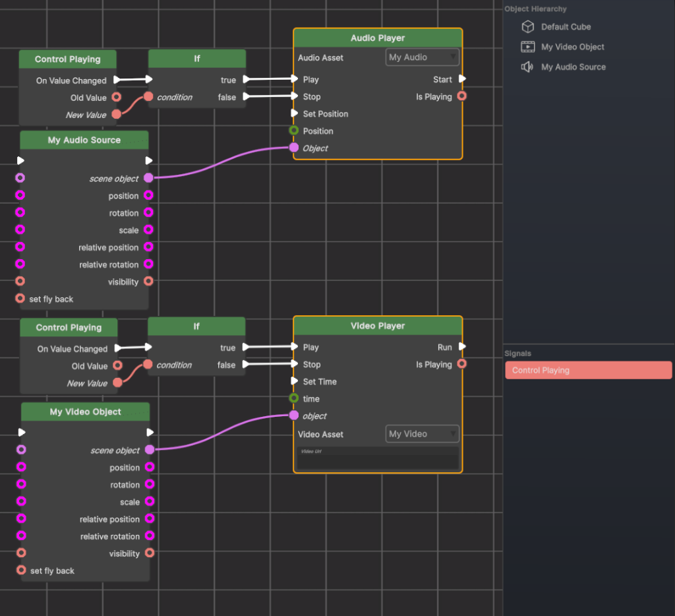Click top Control Playing New Value port
Image resolution: width=675 pixels, height=616 pixels.
[x=117, y=114]
